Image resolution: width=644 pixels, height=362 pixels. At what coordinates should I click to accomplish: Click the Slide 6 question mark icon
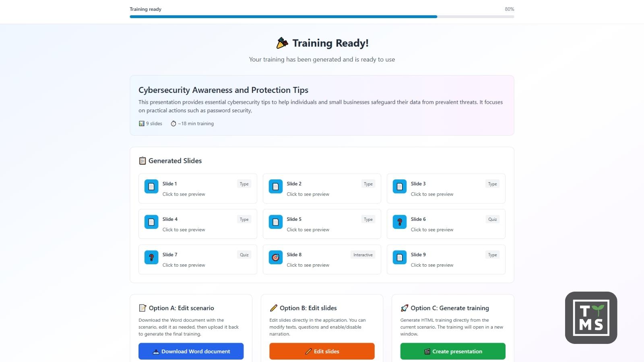click(x=400, y=222)
